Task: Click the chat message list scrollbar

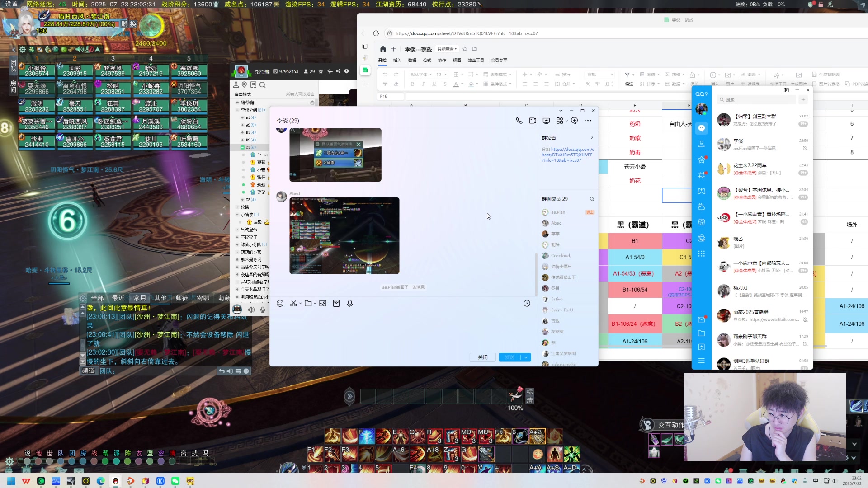Action: (x=536, y=273)
